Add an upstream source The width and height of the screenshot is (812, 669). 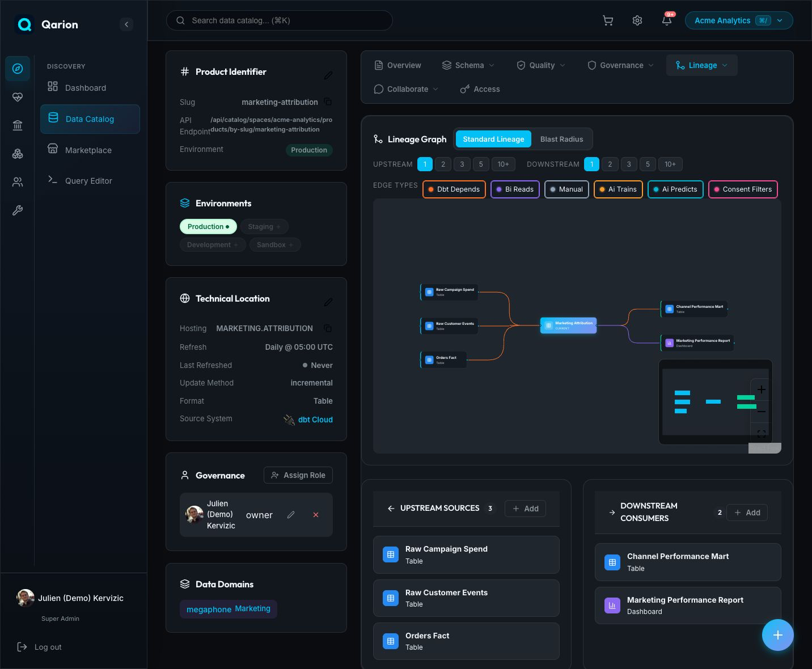click(x=525, y=509)
